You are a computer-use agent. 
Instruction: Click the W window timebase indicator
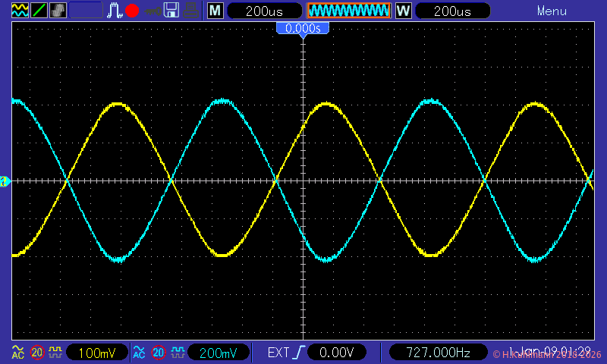[403, 11]
